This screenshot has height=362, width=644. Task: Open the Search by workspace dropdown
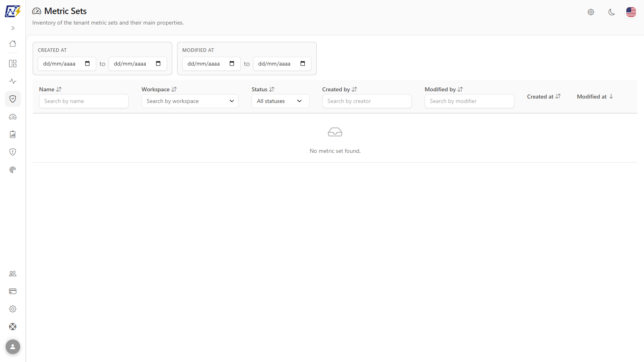pos(190,101)
